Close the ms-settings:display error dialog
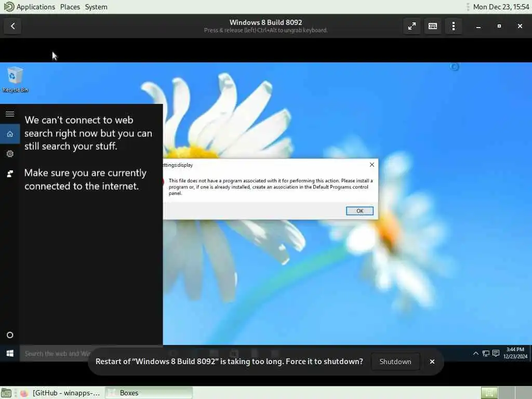 (x=372, y=165)
